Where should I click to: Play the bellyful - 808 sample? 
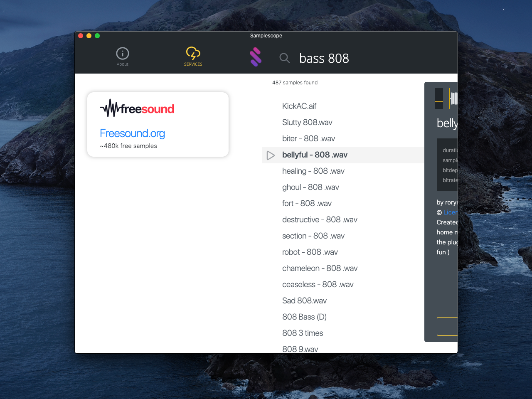pyautogui.click(x=271, y=155)
